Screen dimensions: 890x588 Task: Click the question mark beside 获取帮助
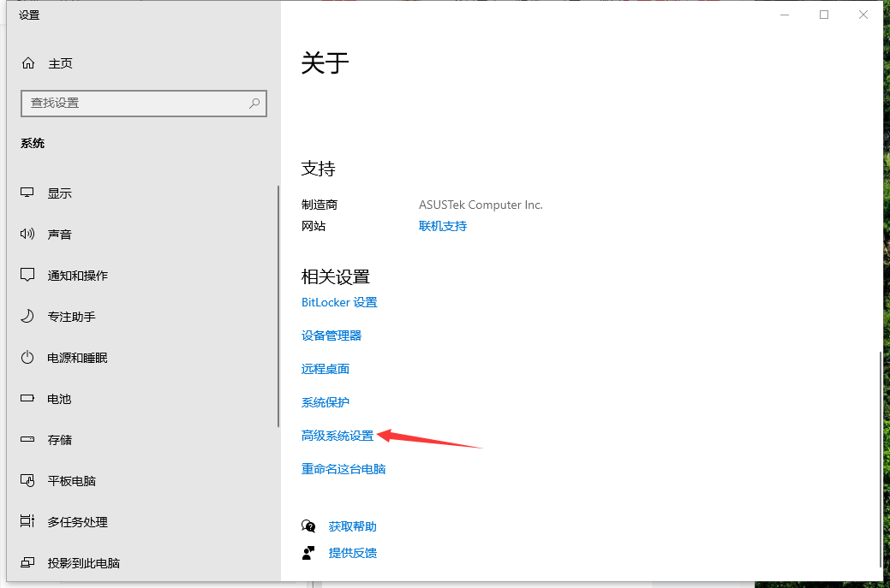pos(309,526)
